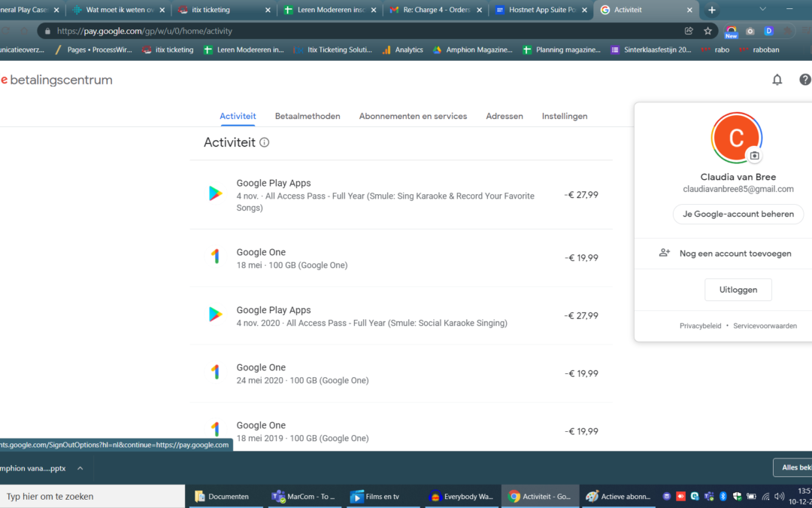Switch to the Leren Modereren browser tab

point(329,10)
